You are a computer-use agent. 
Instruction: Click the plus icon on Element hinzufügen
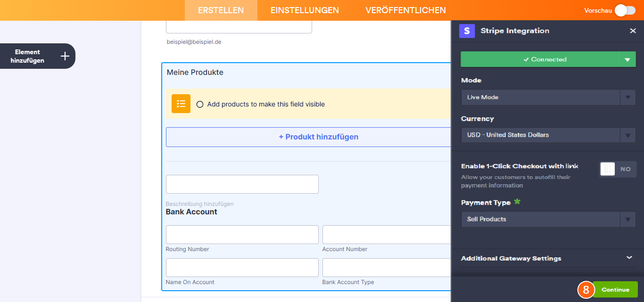point(64,56)
